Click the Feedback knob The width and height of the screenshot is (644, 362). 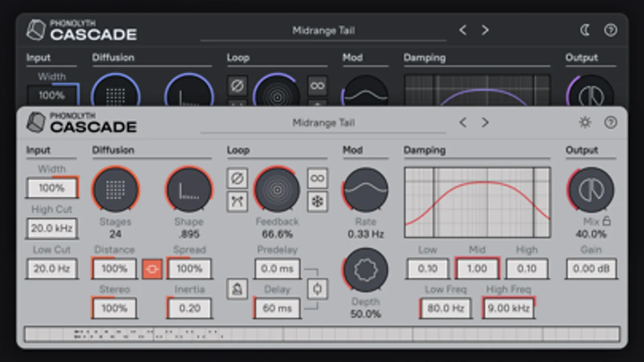click(277, 190)
